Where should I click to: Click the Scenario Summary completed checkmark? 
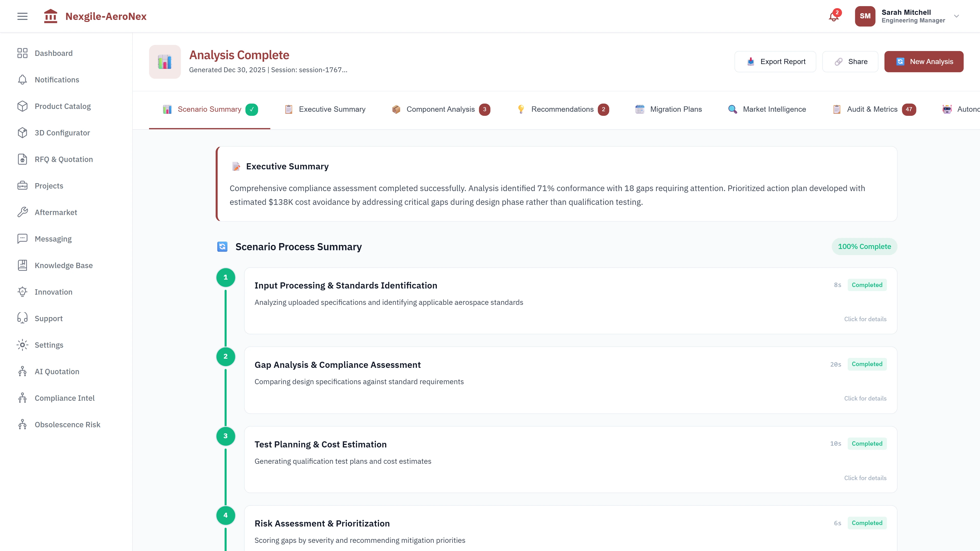click(x=251, y=109)
